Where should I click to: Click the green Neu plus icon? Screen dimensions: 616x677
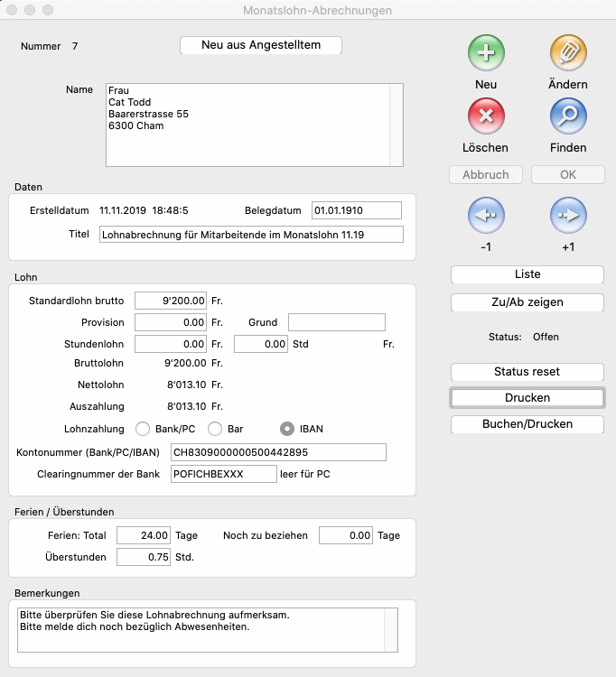pyautogui.click(x=486, y=53)
